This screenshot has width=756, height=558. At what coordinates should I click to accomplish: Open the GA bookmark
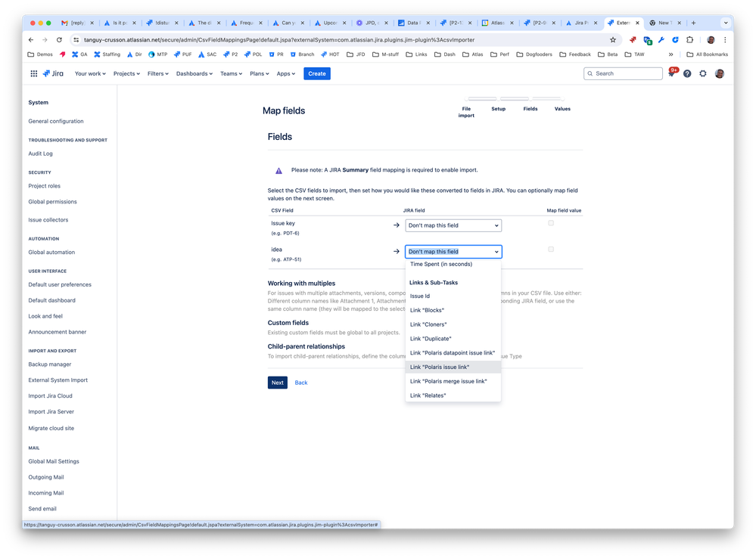click(79, 54)
